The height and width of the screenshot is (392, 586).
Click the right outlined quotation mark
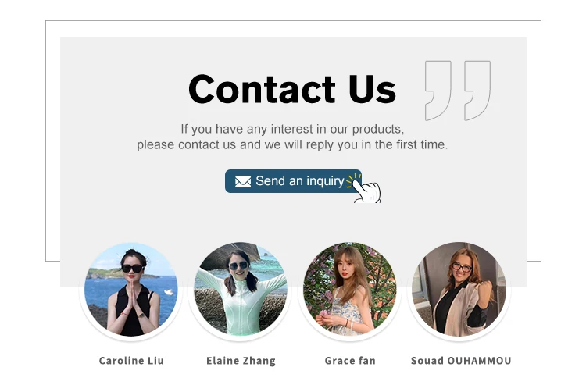point(477,91)
